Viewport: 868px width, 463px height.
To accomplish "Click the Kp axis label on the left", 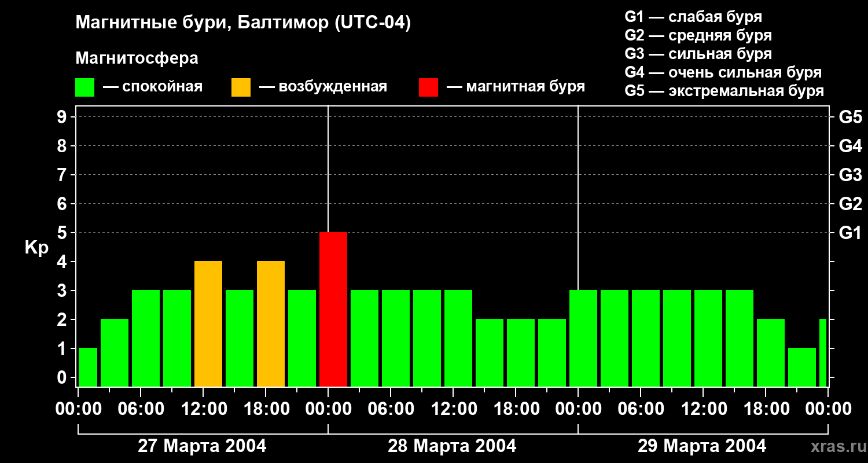I will [36, 248].
